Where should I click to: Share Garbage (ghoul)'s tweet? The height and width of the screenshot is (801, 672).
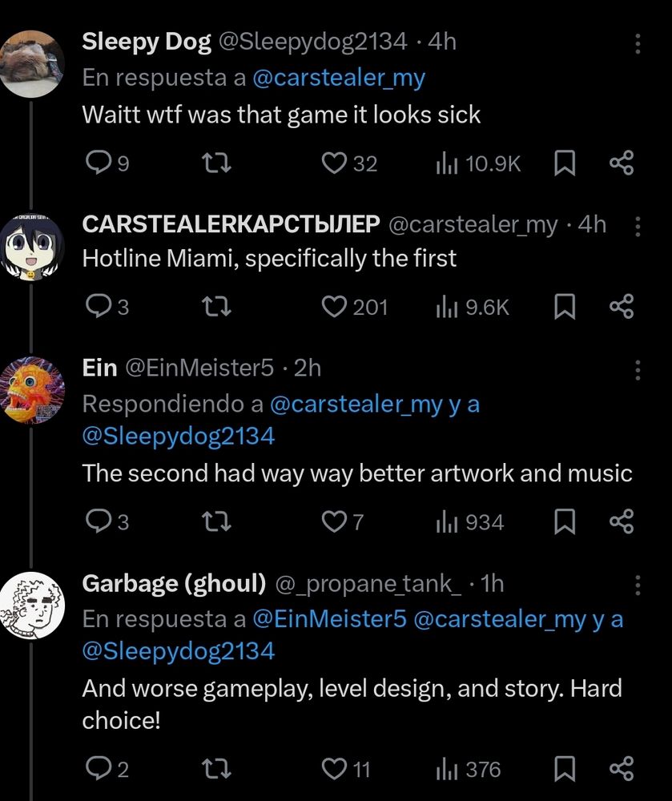622,769
